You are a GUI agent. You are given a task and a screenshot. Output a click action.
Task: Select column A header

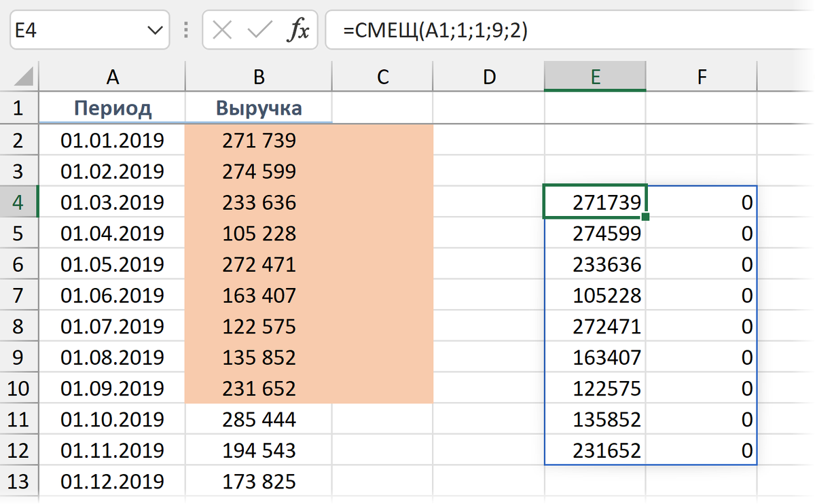(113, 77)
